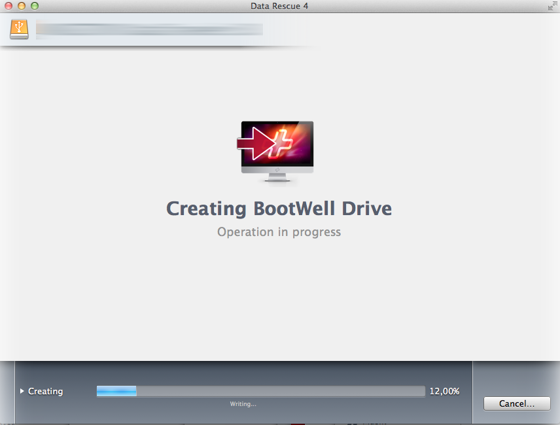Click the orange USB drive icon
This screenshot has height=425, width=560.
(x=19, y=29)
